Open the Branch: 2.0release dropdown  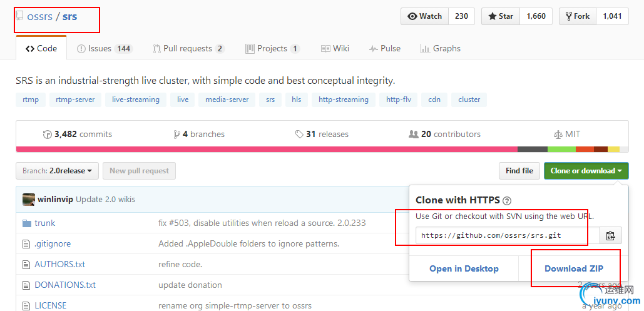click(x=57, y=171)
